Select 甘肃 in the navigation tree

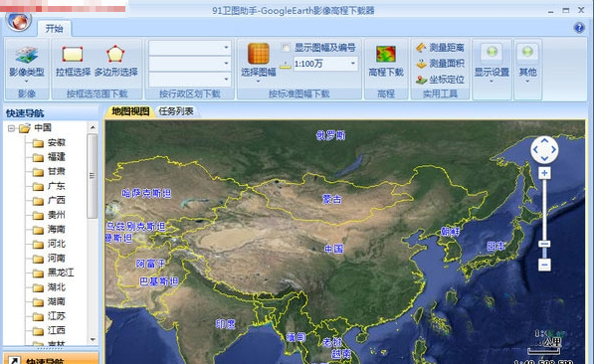tap(57, 172)
